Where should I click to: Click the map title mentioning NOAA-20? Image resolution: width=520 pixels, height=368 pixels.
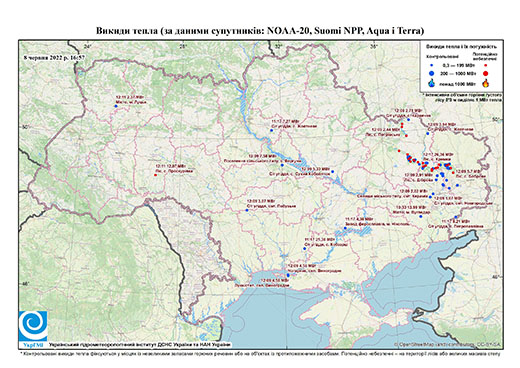(x=260, y=31)
